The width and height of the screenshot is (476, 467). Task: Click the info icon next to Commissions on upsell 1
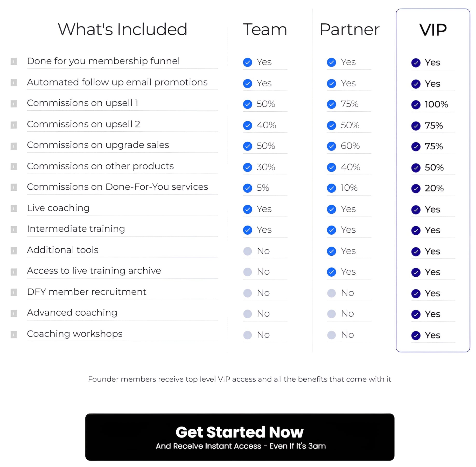13,103
